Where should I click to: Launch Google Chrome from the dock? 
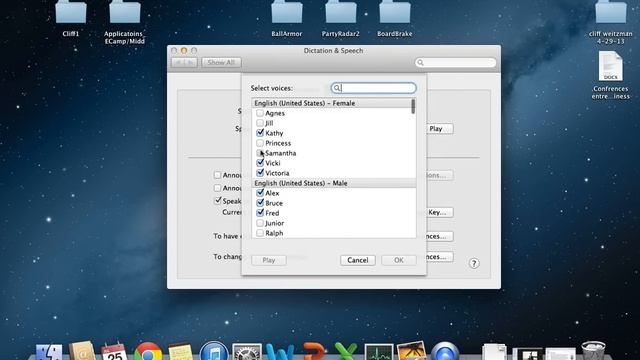pos(148,351)
